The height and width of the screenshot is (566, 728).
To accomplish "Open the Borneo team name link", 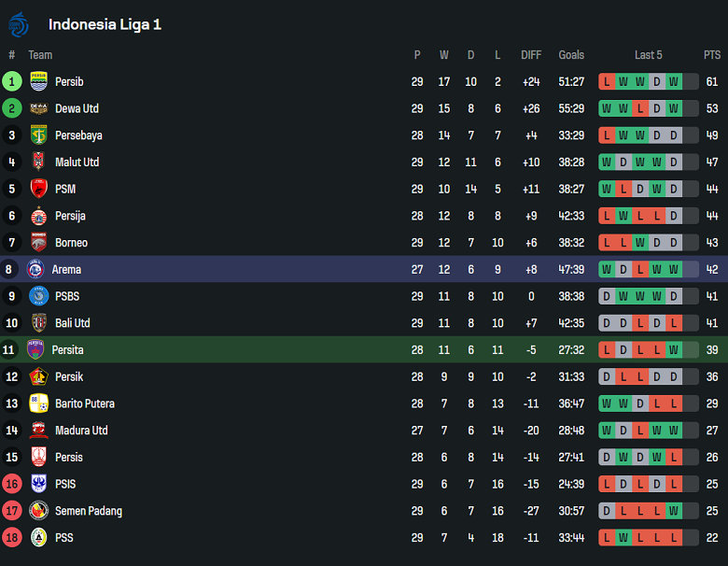I will click(71, 243).
